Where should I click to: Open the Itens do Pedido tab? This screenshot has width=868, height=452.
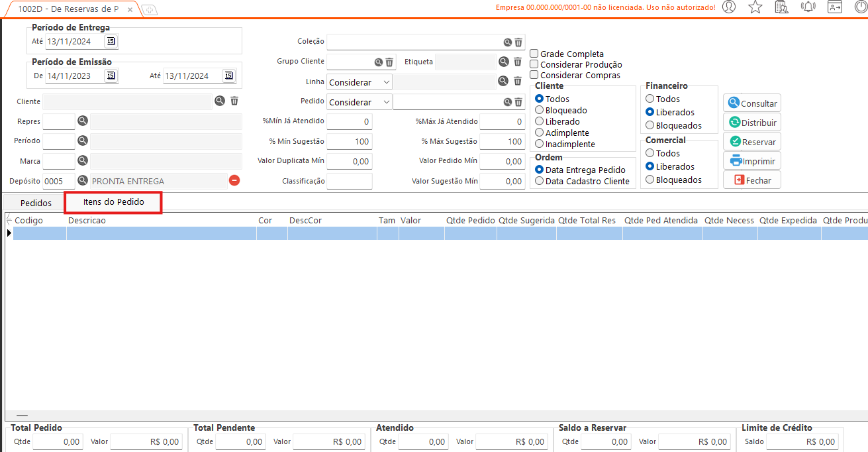113,202
